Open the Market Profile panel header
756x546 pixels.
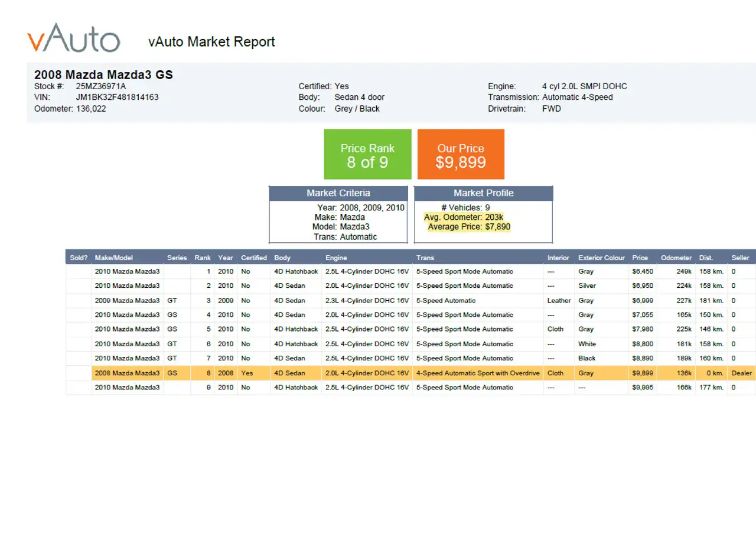[483, 193]
